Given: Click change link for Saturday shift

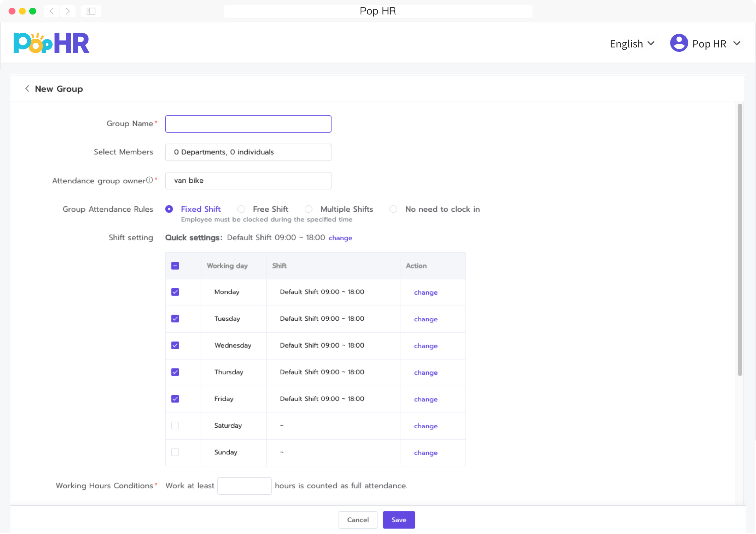Looking at the screenshot, I should (426, 426).
